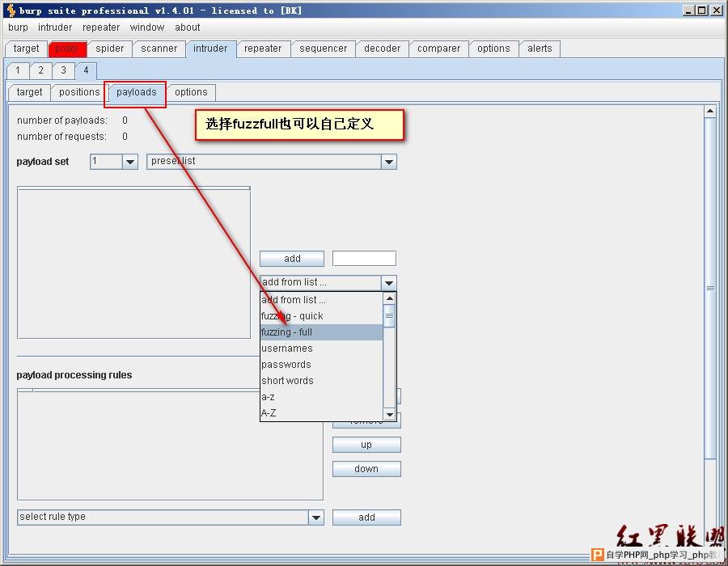Viewport: 728px width, 566px height.
Task: Open the burp menu
Action: click(18, 27)
